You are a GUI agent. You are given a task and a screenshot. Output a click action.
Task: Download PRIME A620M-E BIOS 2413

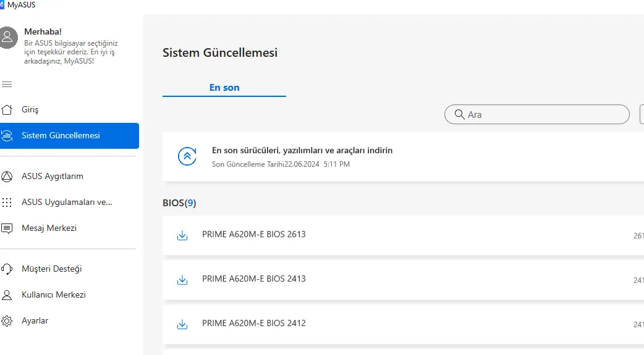click(x=182, y=280)
